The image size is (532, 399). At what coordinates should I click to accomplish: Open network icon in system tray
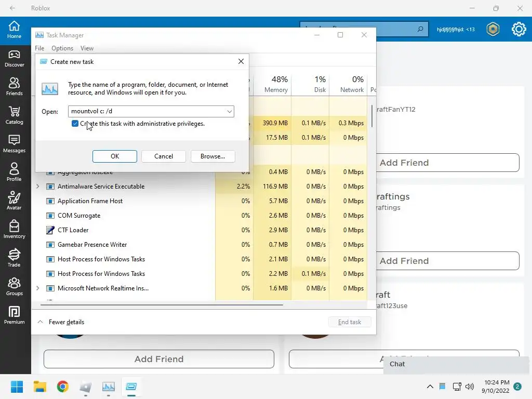coord(457,387)
